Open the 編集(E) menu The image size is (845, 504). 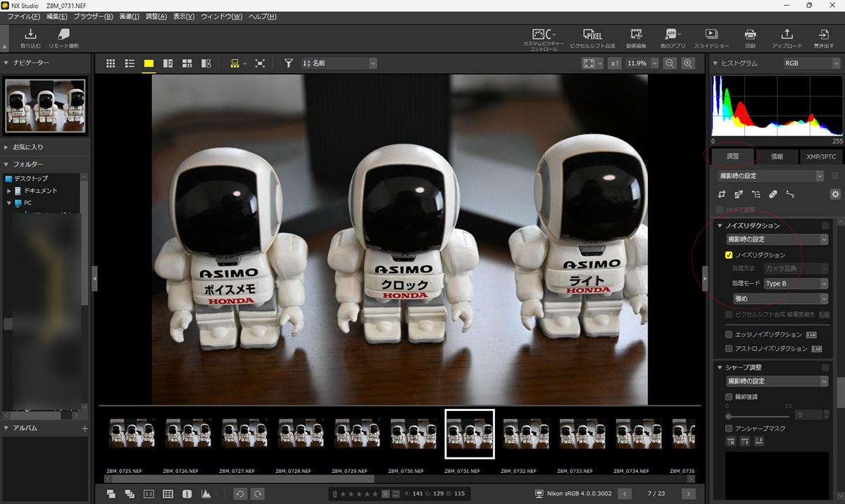coord(57,16)
